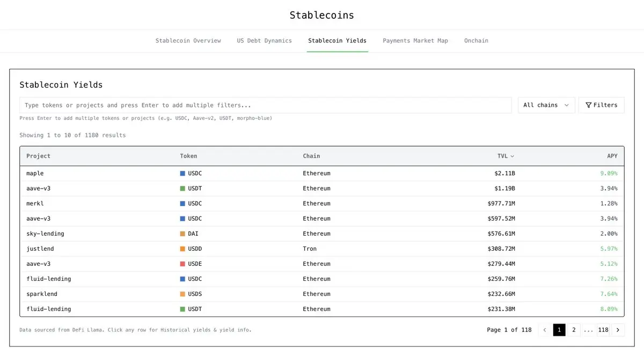Select the Stablecoin Yields tab

click(x=338, y=41)
